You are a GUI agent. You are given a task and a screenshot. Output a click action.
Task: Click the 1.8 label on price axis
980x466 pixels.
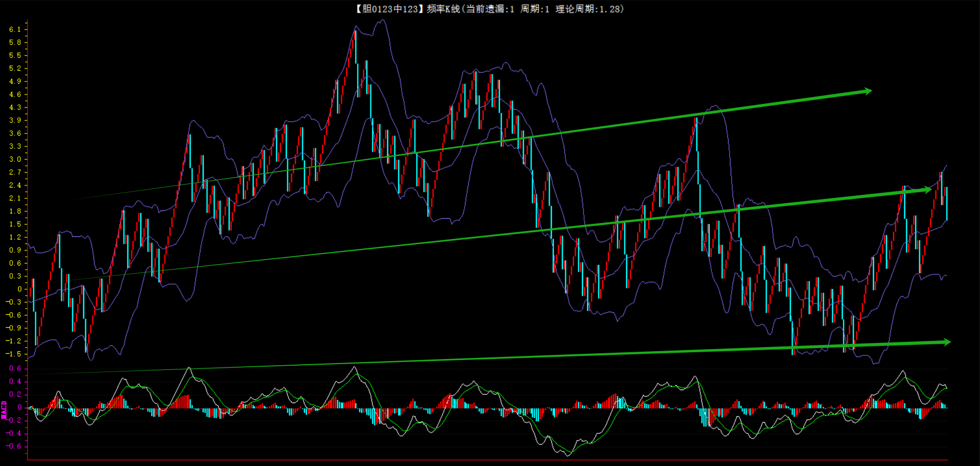(x=15, y=211)
